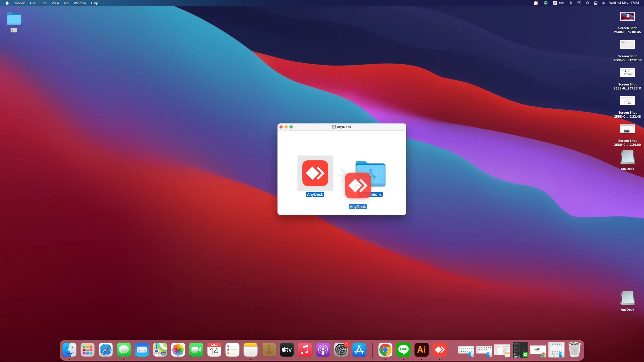Open the งาน folder on the desktop
Image resolution: width=644 pixels, height=362 pixels.
coord(14,19)
